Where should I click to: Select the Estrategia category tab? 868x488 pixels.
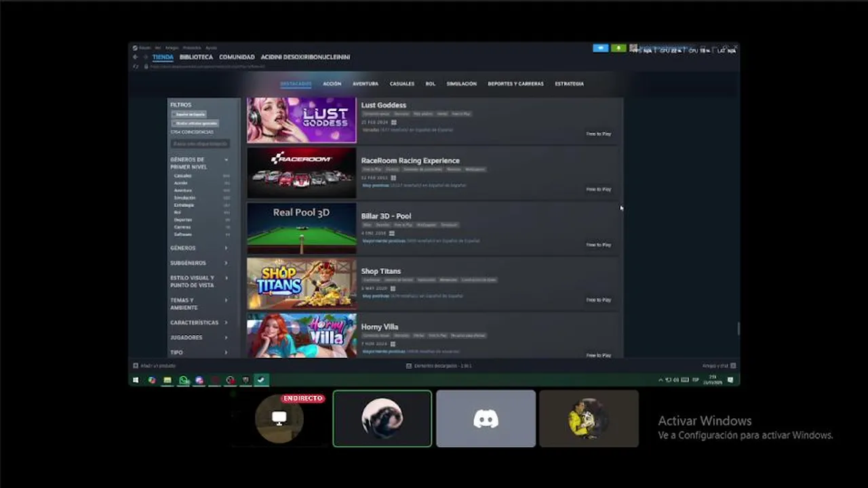coord(570,84)
